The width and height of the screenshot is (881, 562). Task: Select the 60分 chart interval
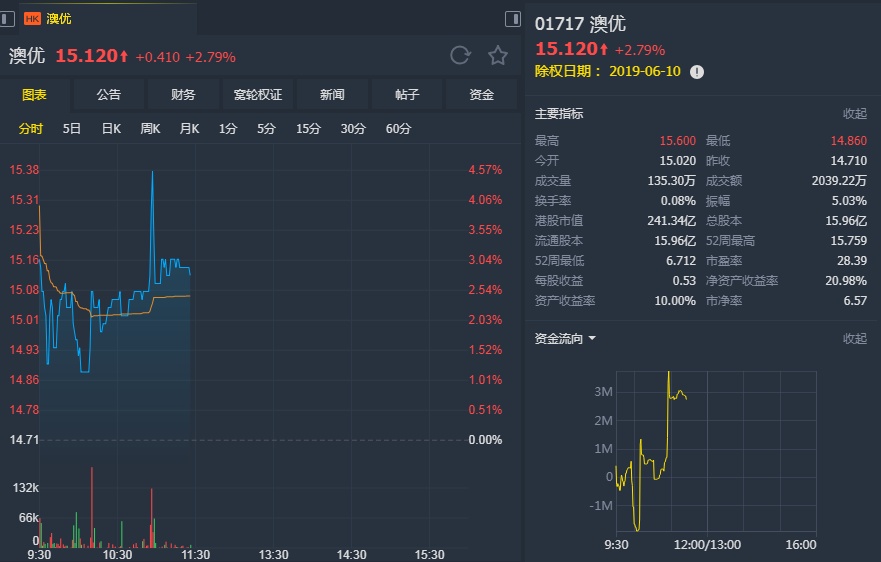pyautogui.click(x=398, y=129)
